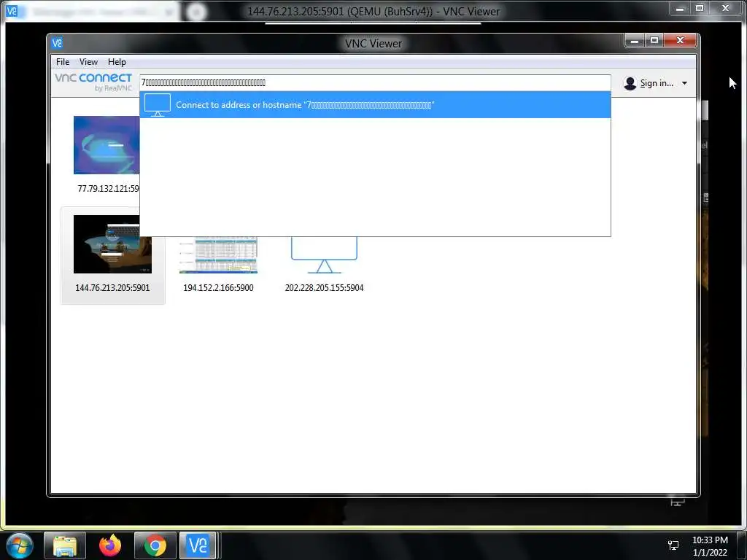Viewport: 747px width, 560px height.
Task: Maximize the inner VNC Viewer window
Action: (654, 41)
